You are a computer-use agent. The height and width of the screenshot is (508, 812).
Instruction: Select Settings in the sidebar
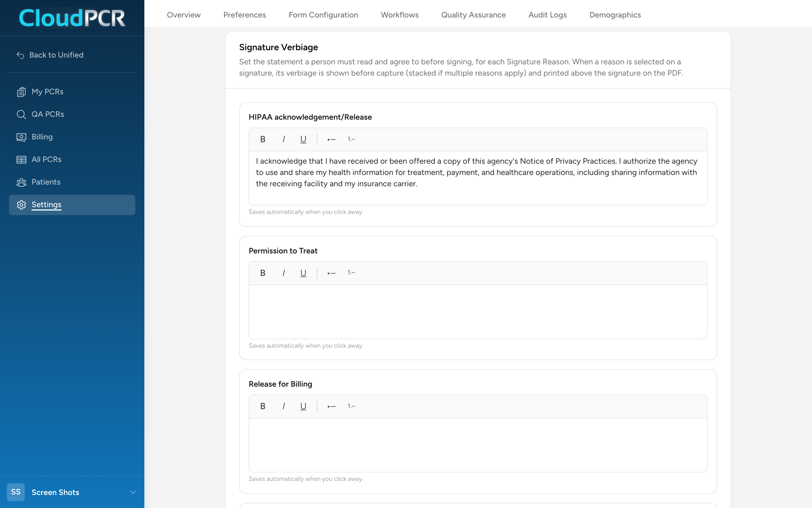tap(72, 205)
